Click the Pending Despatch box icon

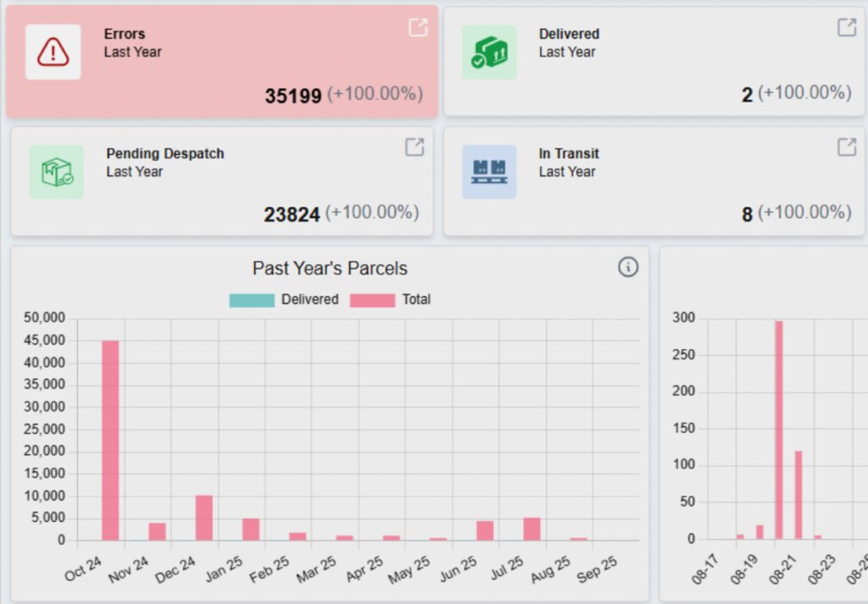(57, 171)
